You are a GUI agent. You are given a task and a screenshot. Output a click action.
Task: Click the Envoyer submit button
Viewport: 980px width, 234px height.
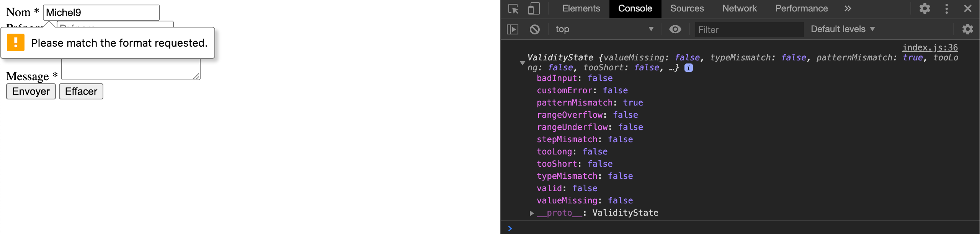tap(31, 91)
